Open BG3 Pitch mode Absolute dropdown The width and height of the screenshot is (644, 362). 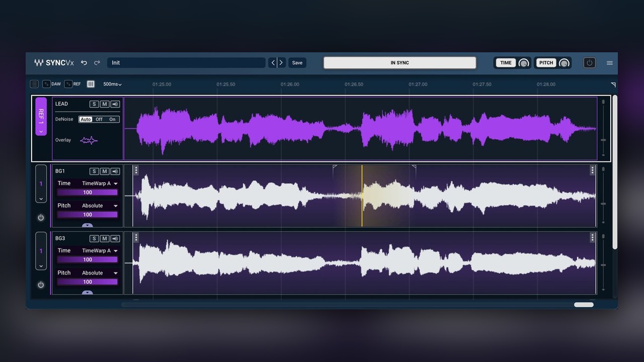point(100,273)
